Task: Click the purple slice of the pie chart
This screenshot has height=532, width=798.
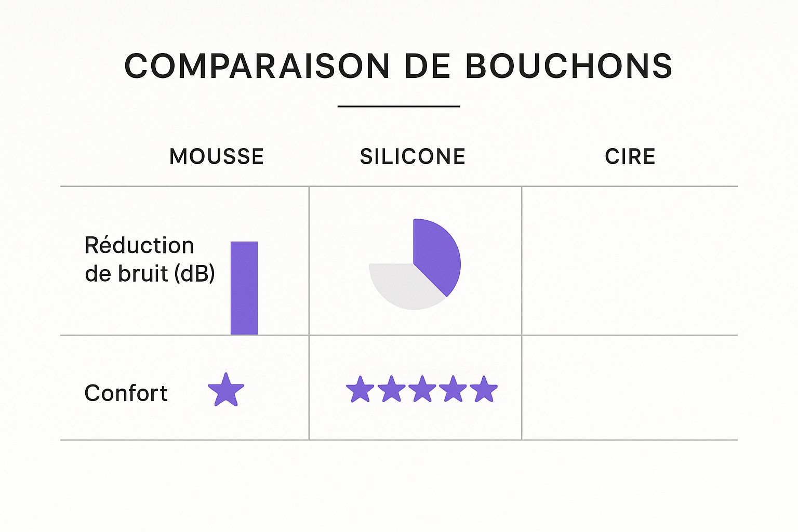Action: [436, 255]
